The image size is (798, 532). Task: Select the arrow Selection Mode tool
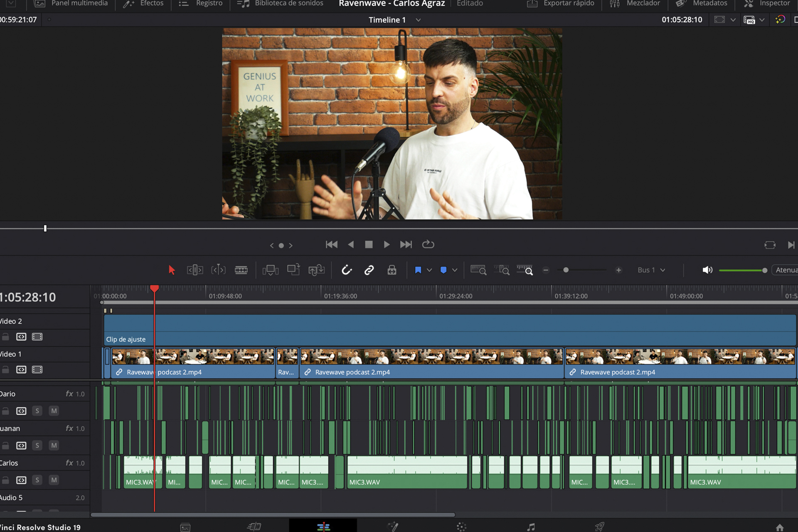coord(172,270)
